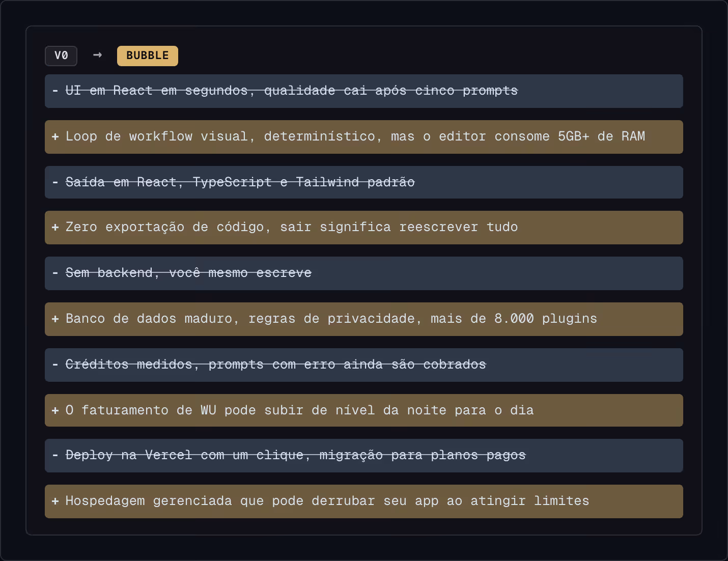The image size is (728, 561).
Task: Select line 'Sem backend, você mesmo escreve'
Action: pyautogui.click(x=364, y=273)
